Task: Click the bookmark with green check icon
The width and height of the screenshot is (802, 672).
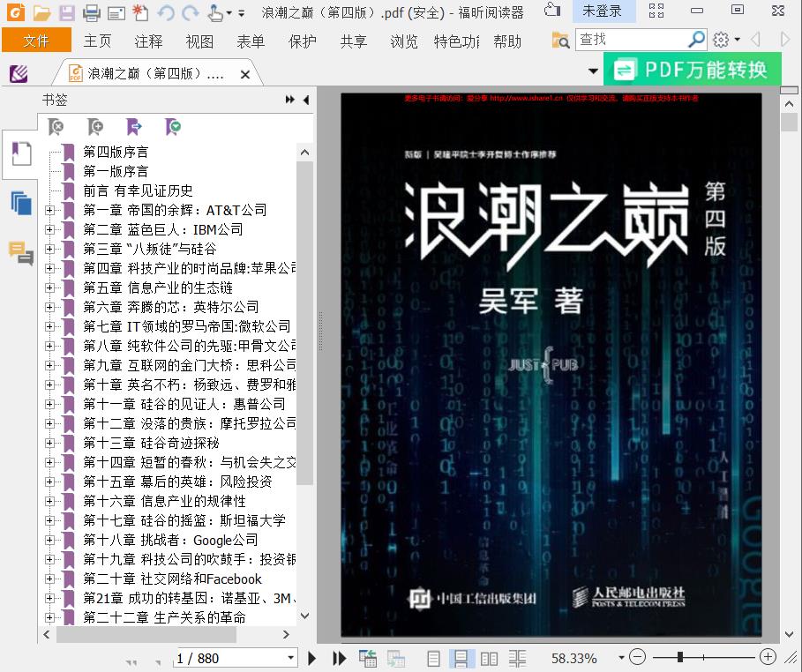Action: click(173, 126)
